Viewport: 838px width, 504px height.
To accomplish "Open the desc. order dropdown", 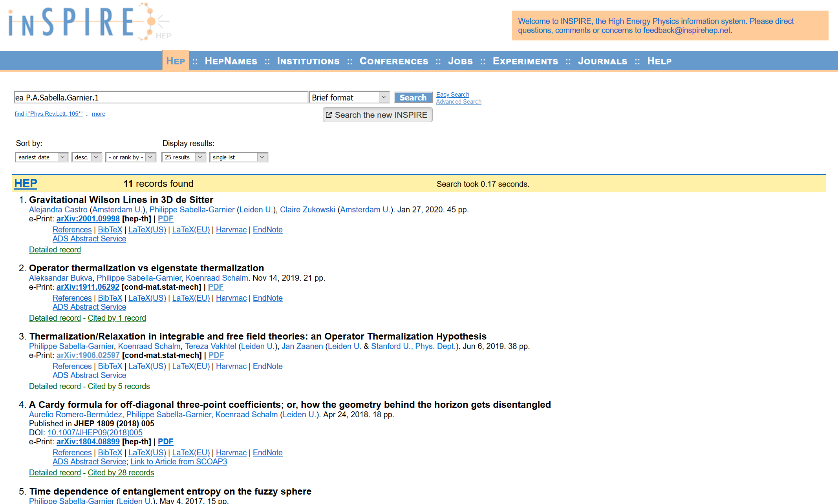I will point(87,157).
